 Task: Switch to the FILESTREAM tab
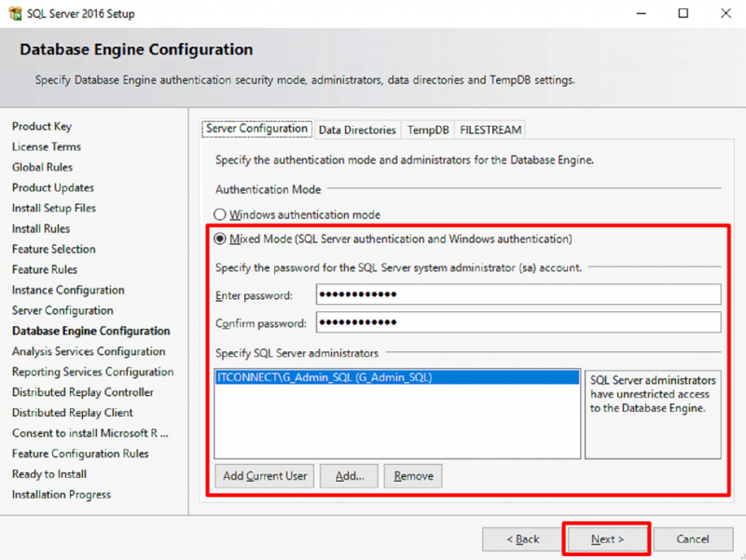490,130
